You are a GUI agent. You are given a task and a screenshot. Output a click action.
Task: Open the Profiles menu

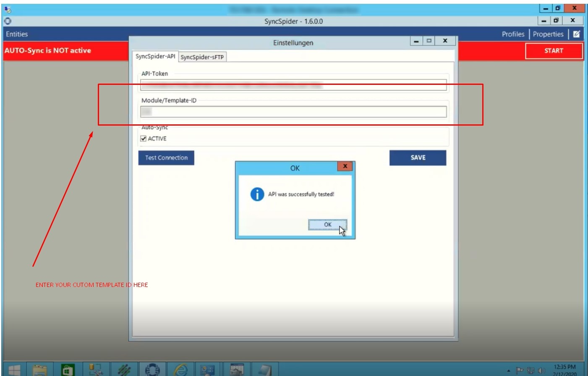click(513, 34)
